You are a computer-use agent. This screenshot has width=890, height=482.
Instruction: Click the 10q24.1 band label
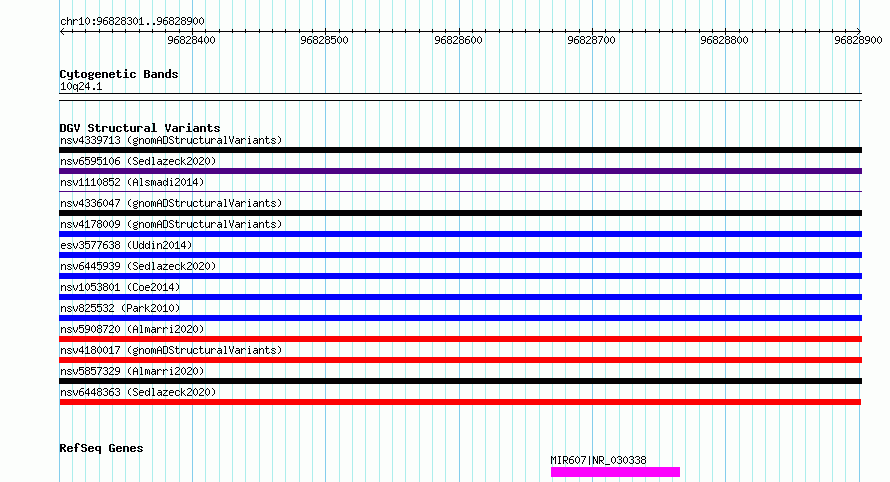pos(81,86)
